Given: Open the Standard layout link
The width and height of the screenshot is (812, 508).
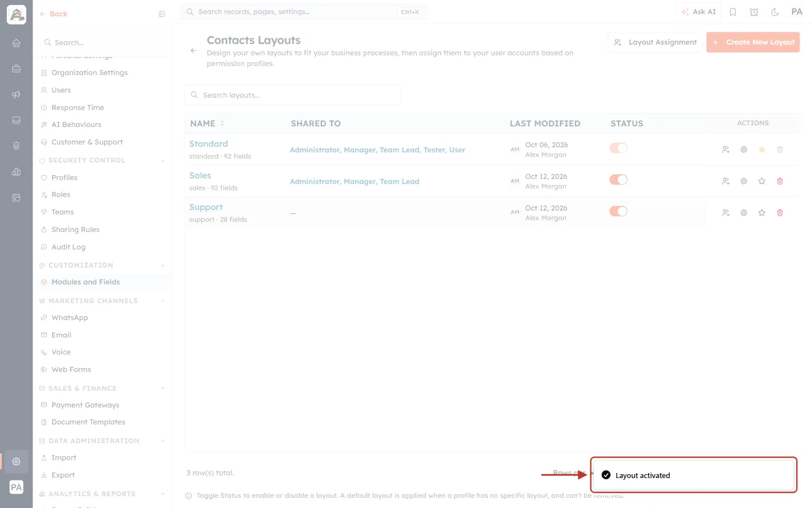Looking at the screenshot, I should click(209, 144).
